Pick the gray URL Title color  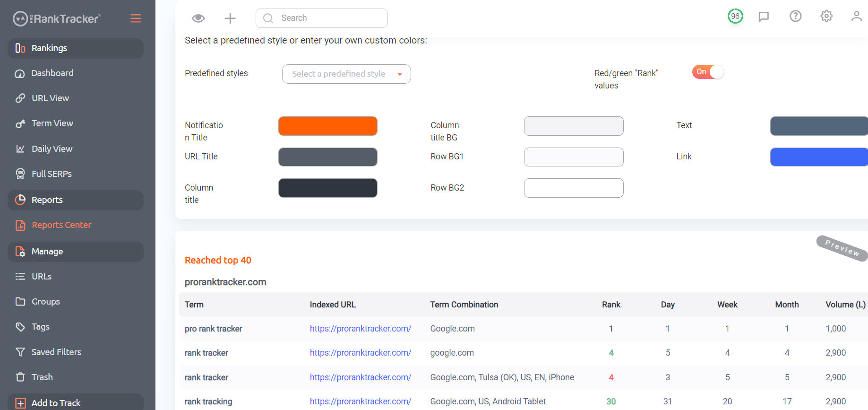pos(328,157)
